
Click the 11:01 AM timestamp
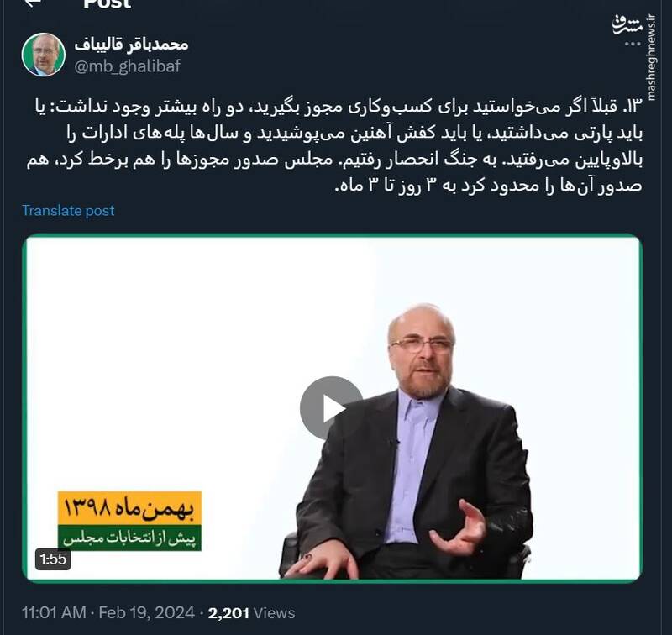click(x=54, y=612)
